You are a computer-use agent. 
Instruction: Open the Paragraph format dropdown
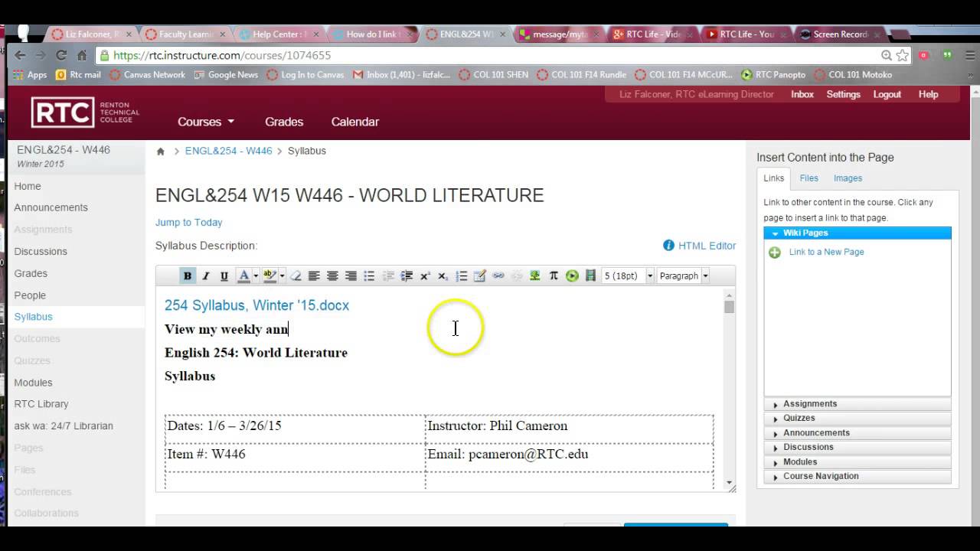point(684,276)
